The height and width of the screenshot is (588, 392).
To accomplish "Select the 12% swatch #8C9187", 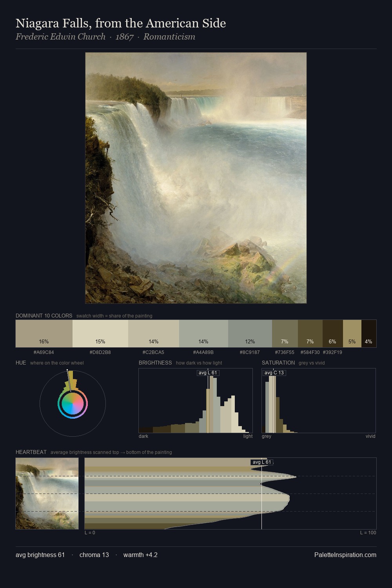I will click(250, 334).
